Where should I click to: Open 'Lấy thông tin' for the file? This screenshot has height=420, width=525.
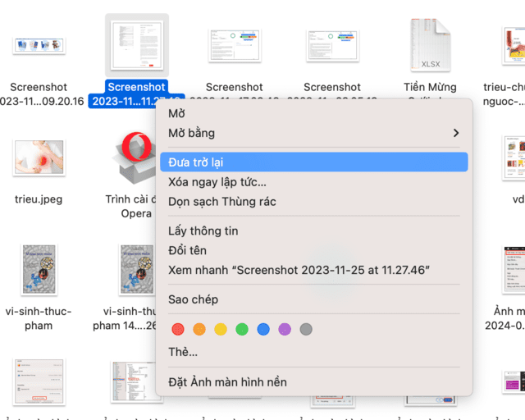313,231
